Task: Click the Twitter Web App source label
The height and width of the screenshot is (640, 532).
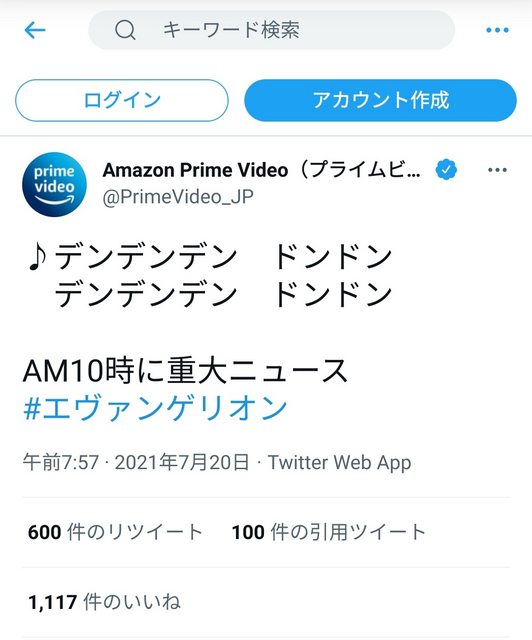Action: 339,462
